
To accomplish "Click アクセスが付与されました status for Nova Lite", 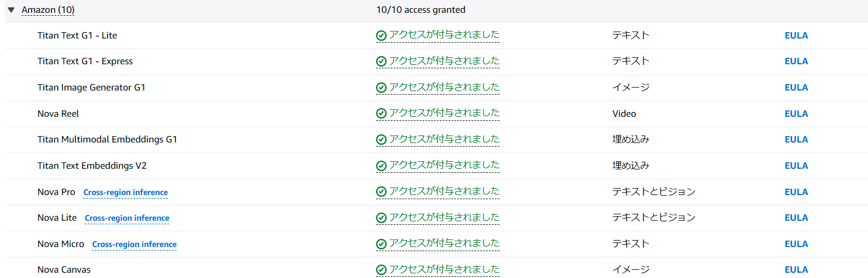I will (x=445, y=217).
